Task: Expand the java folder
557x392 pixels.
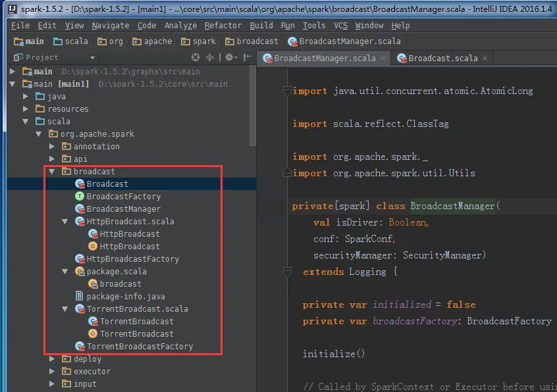Action: click(x=26, y=97)
